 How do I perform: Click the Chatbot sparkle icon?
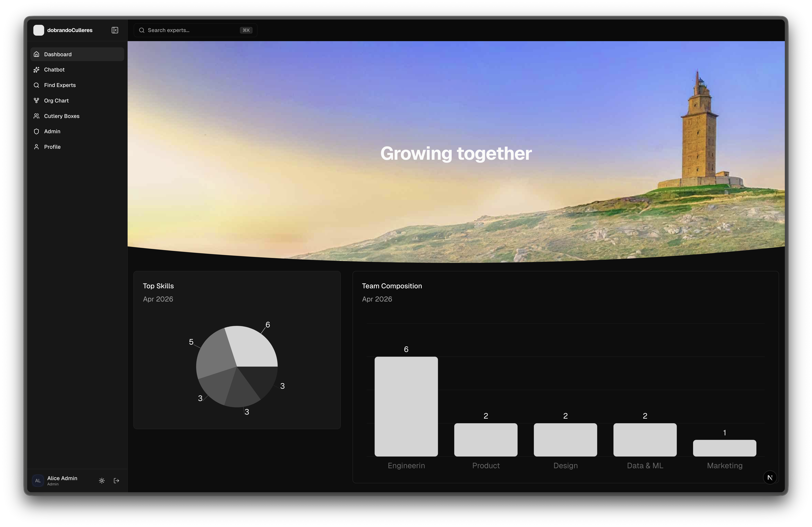[x=37, y=70]
